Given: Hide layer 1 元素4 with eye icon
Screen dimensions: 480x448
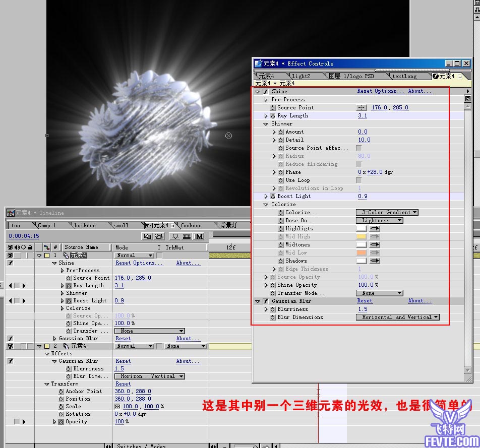Looking at the screenshot, I should pos(11,255).
